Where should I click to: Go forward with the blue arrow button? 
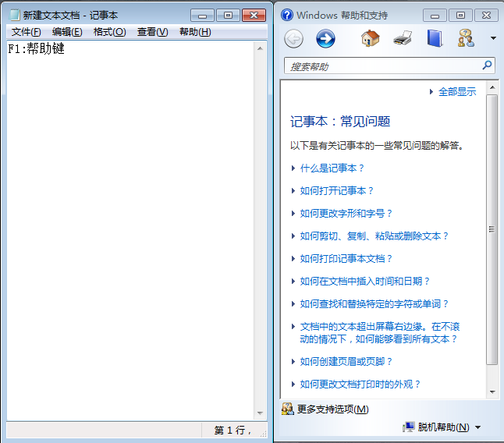[325, 38]
